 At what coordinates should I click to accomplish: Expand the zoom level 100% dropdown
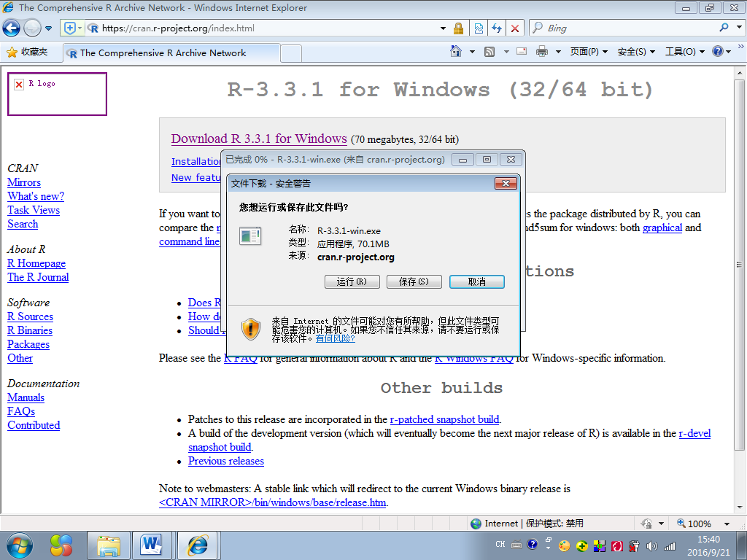coord(727,524)
